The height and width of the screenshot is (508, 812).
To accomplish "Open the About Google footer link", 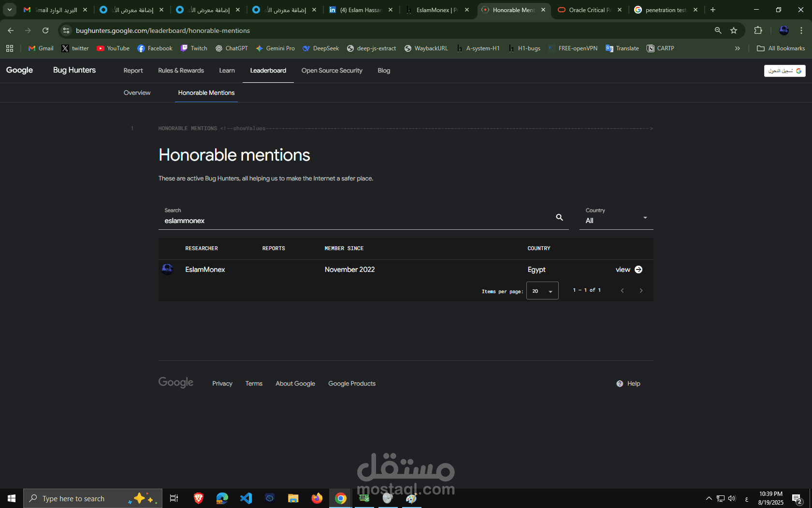I will (295, 384).
